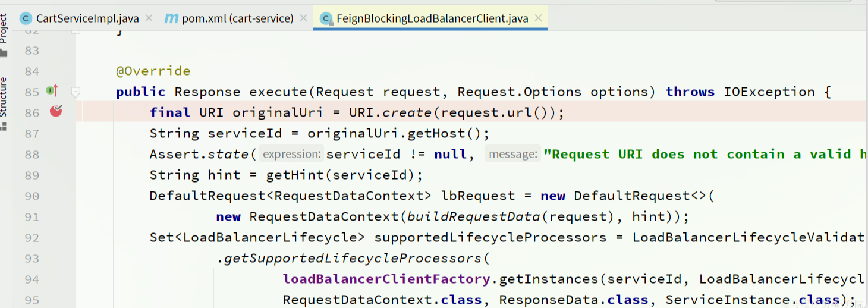This screenshot has height=308, width=868.
Task: Click the 'message:' parameter hint
Action: (x=512, y=155)
